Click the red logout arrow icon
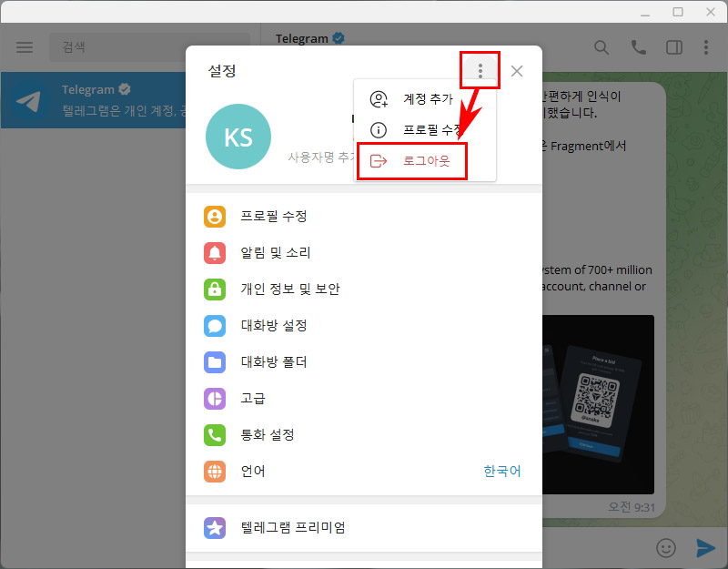The width and height of the screenshot is (728, 569). pos(379,161)
